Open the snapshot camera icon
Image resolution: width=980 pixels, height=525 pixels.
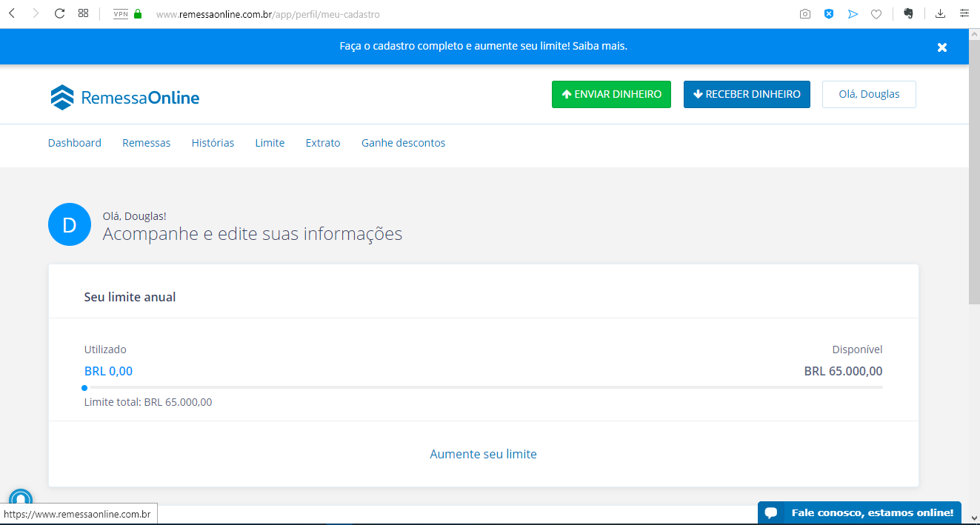pyautogui.click(x=805, y=14)
